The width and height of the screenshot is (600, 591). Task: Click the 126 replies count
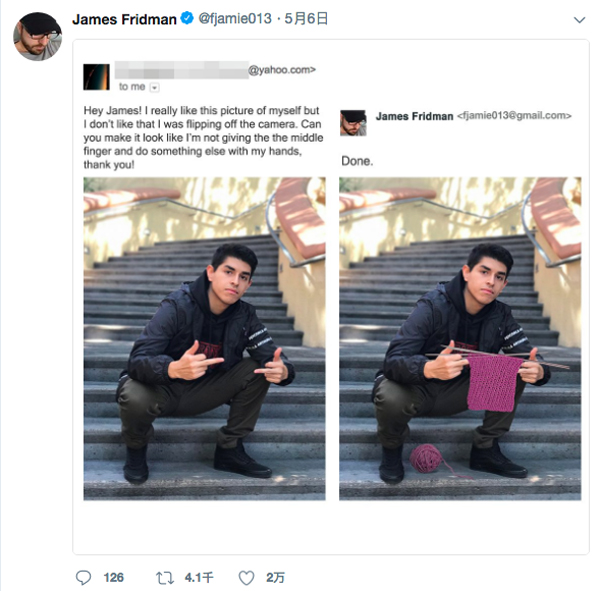[x=113, y=577]
